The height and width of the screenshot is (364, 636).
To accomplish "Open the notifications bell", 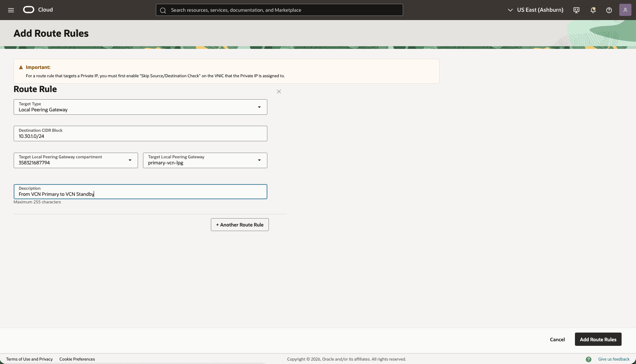I will pyautogui.click(x=593, y=10).
